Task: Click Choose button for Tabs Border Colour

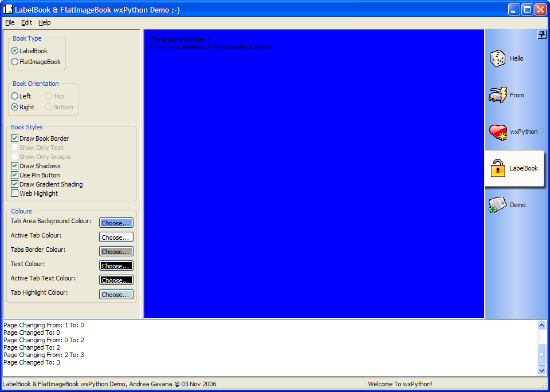Action: point(116,252)
